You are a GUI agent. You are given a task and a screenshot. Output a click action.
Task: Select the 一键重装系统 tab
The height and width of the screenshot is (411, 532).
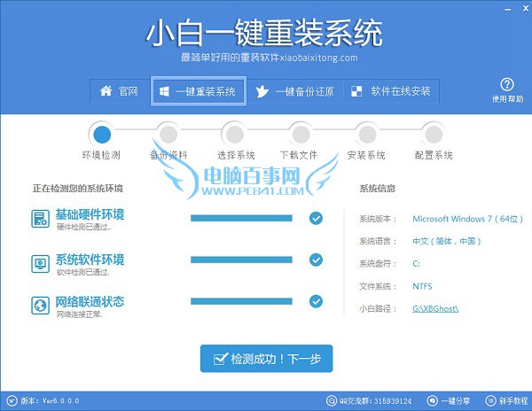tap(199, 91)
